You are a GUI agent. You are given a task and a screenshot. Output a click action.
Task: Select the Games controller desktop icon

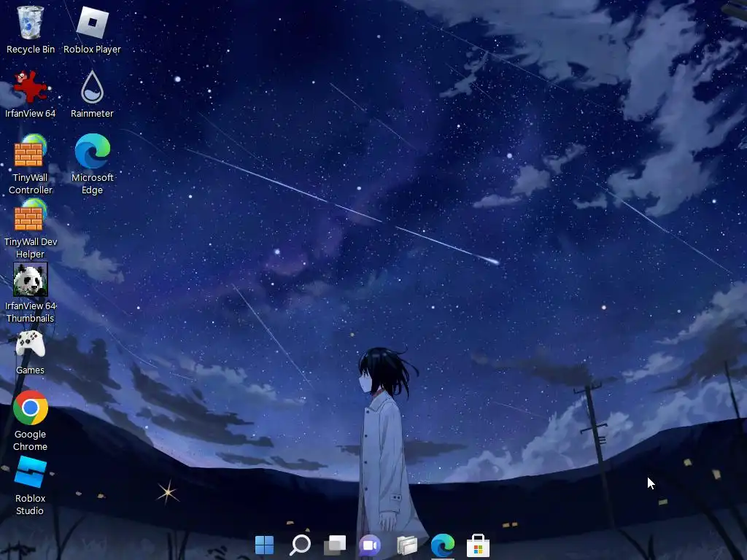point(30,351)
